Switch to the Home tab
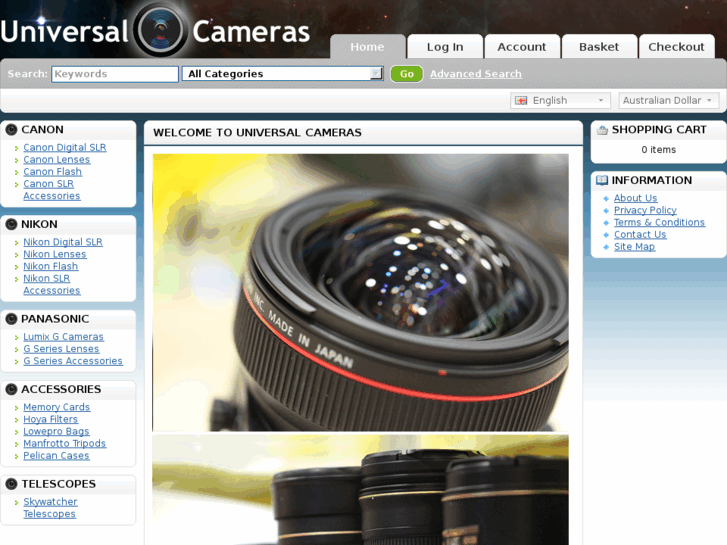 (368, 47)
